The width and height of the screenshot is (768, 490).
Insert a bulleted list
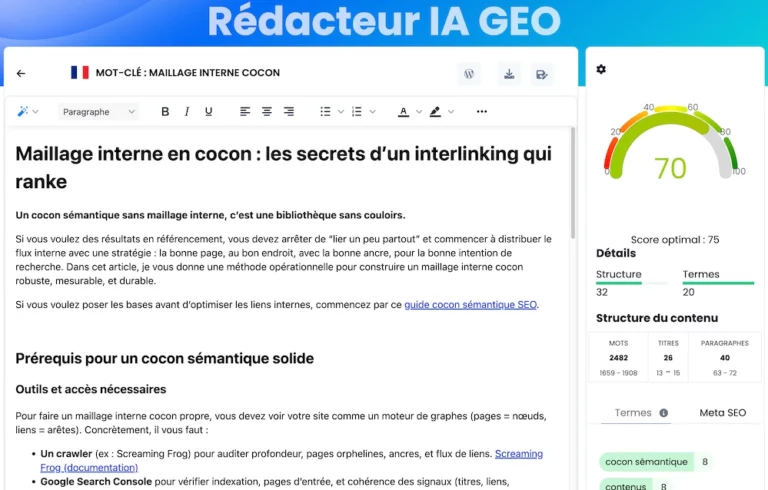[x=325, y=112]
